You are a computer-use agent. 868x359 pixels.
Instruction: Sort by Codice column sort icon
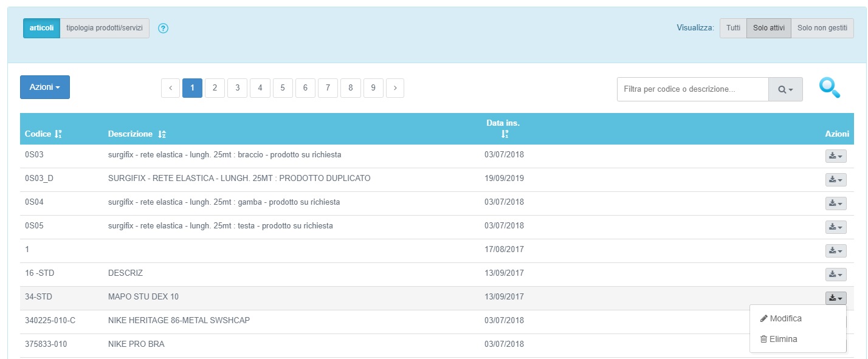coord(58,134)
